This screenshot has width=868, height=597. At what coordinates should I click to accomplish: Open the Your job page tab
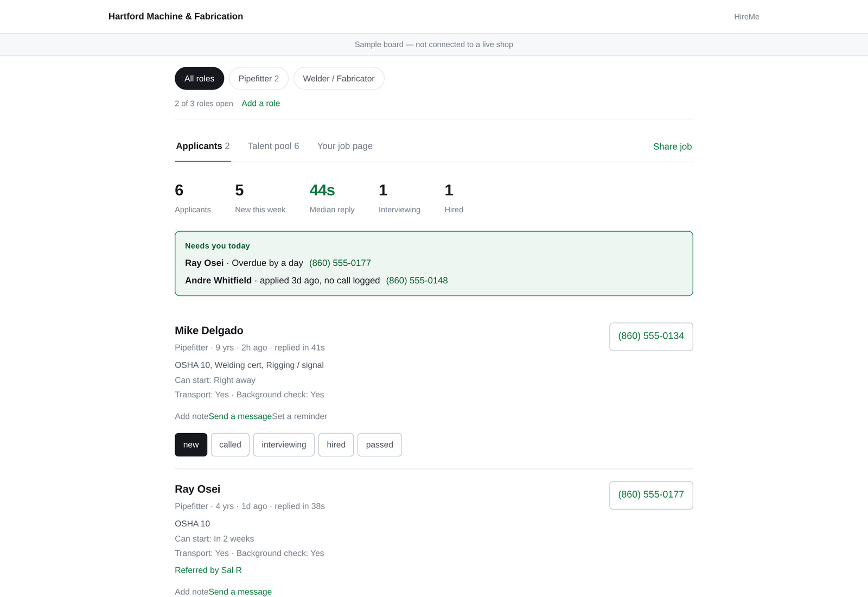(345, 146)
